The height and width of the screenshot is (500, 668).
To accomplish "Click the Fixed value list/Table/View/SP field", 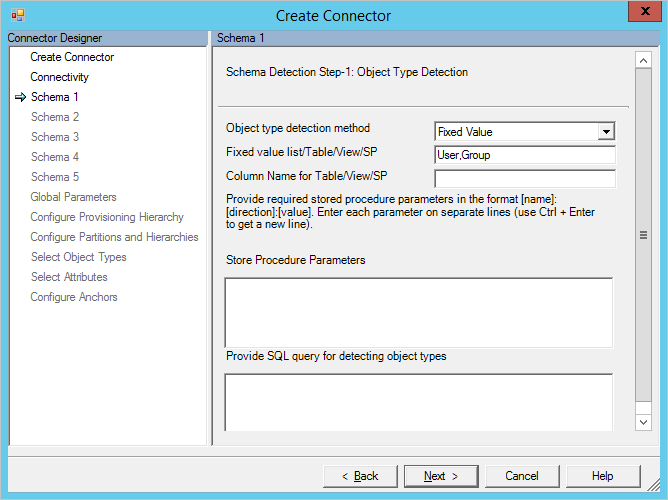I will 525,155.
